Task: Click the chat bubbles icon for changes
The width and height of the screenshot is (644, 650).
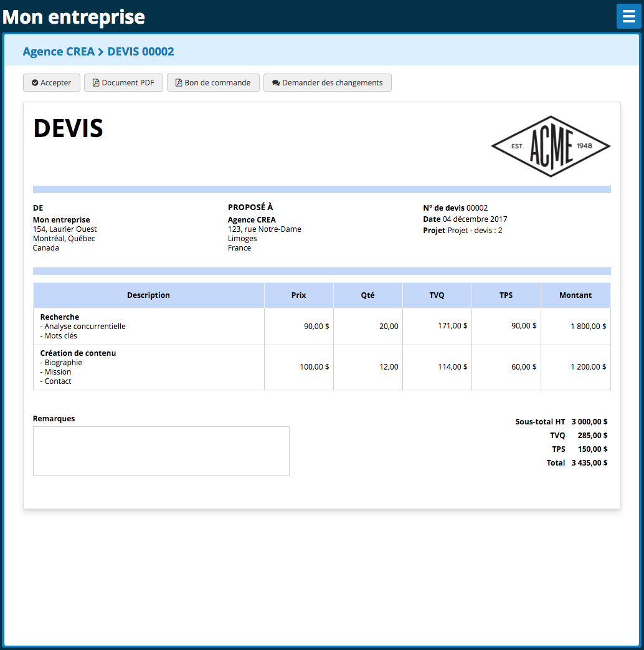Action: coord(275,83)
